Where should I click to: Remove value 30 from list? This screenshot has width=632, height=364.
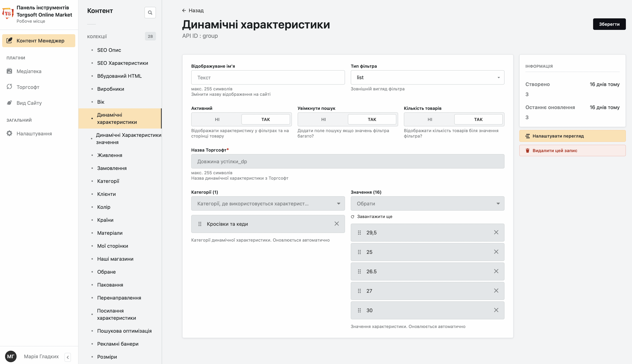click(496, 310)
